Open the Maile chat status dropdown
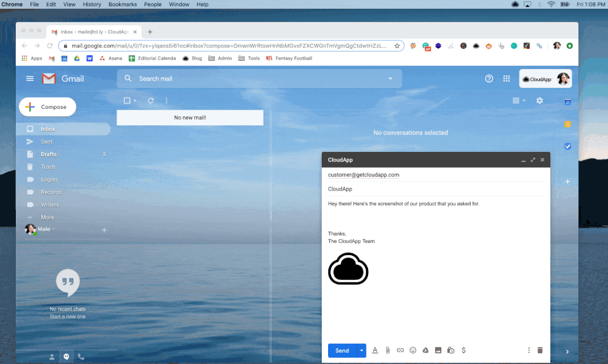608x364 pixels. (x=53, y=229)
